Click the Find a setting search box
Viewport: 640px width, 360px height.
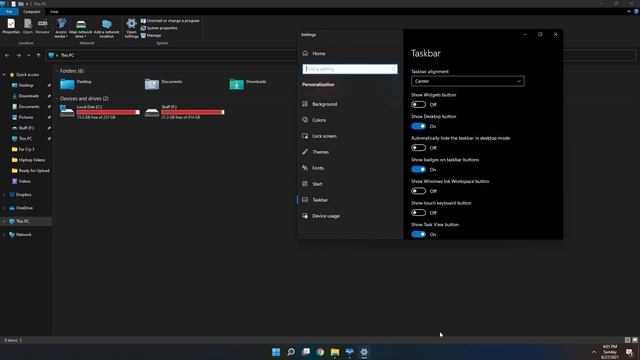350,69
